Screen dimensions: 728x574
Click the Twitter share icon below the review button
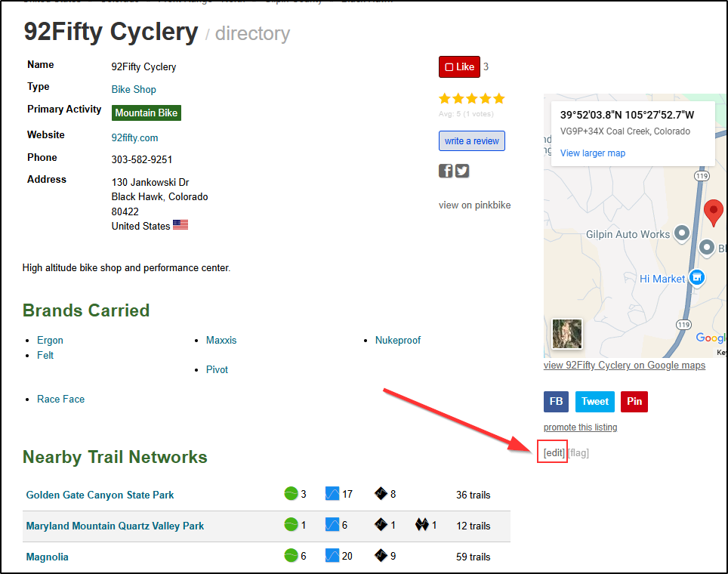[x=462, y=171]
